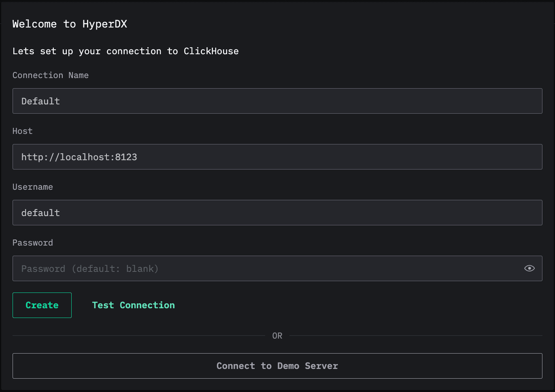Click the Connection Name input field
555x392 pixels.
click(277, 101)
